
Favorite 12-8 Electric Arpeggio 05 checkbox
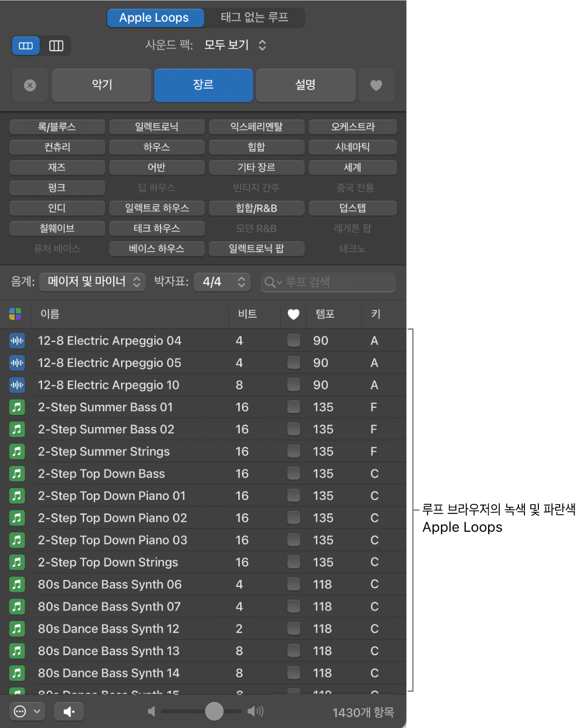click(x=294, y=363)
